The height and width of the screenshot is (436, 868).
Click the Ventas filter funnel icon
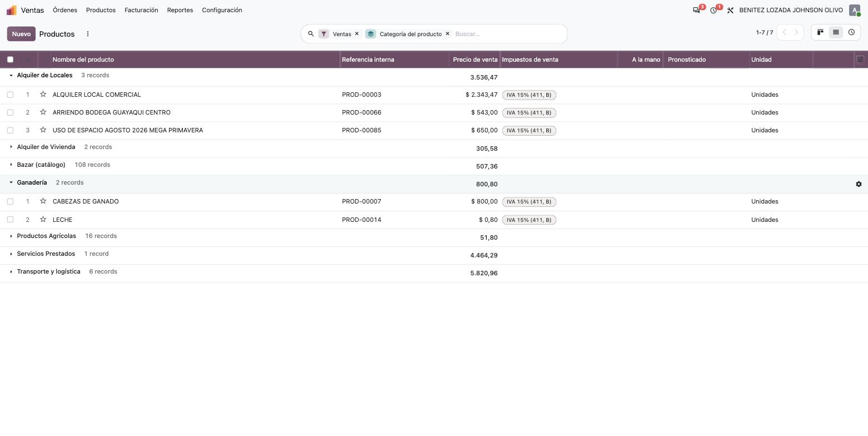pyautogui.click(x=323, y=34)
